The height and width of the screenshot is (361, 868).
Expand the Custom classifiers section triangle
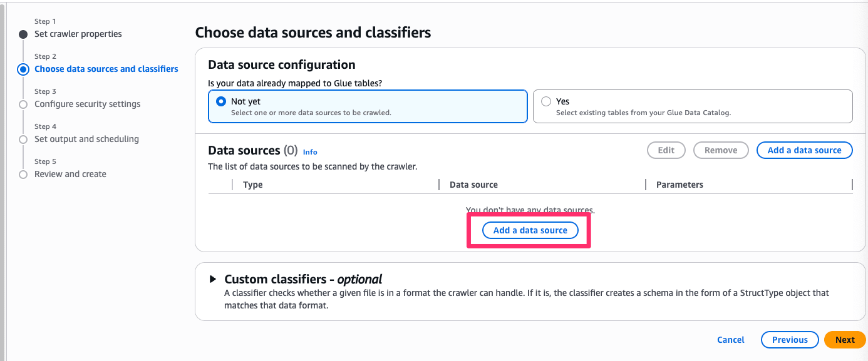tap(213, 279)
